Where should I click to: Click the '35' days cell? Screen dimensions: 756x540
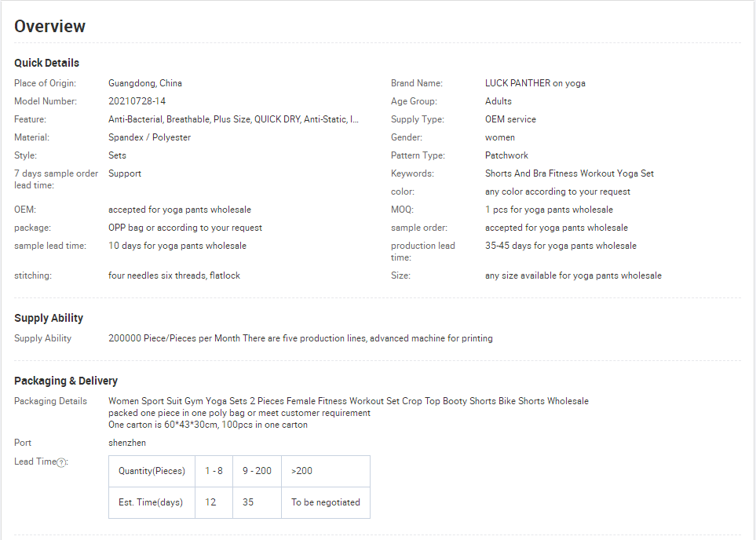(x=257, y=502)
